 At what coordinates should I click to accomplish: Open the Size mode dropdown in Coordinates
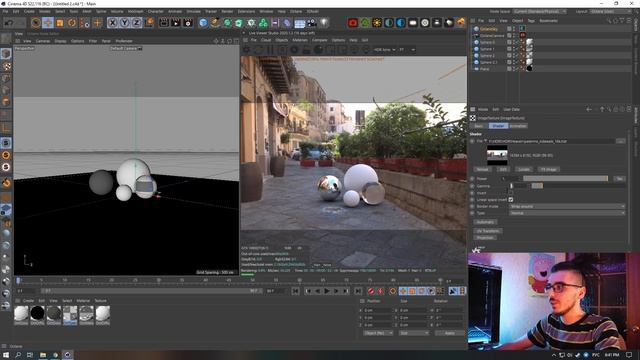tap(413, 333)
